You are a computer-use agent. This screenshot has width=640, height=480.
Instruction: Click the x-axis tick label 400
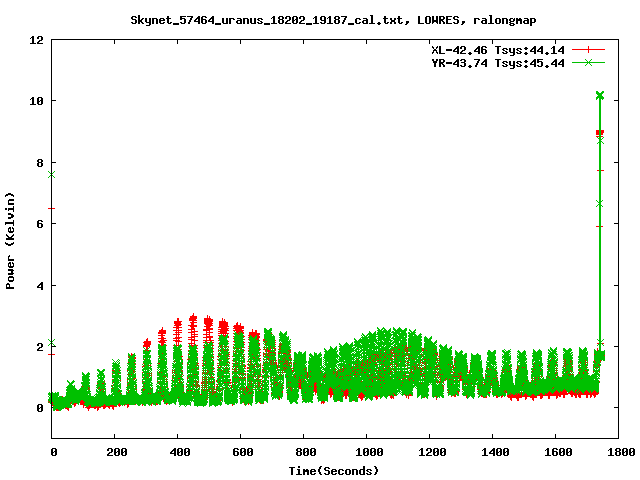(x=180, y=452)
